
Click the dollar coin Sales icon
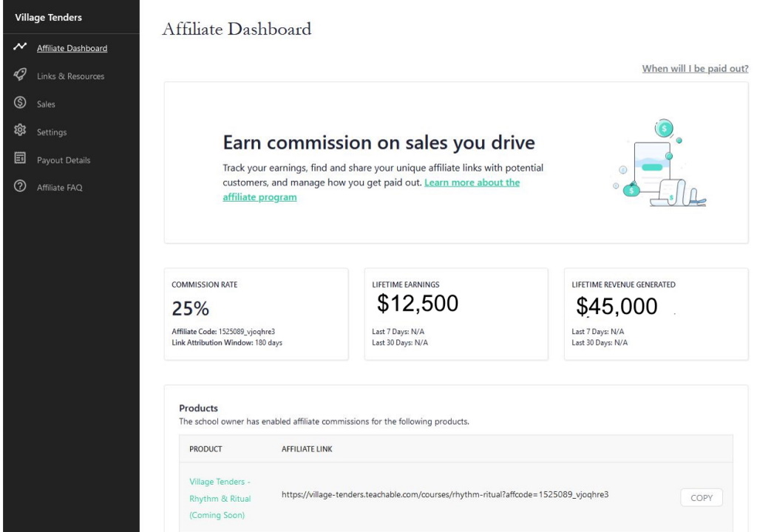[20, 103]
